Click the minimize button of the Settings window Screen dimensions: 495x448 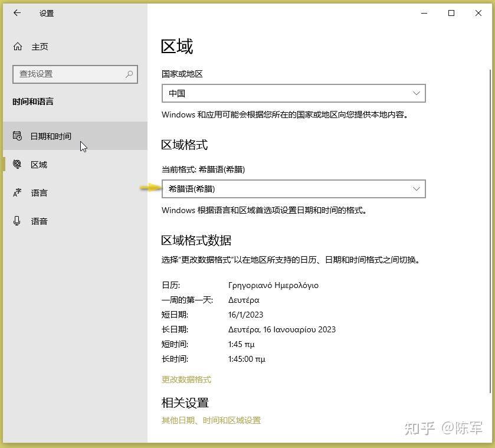pyautogui.click(x=424, y=13)
